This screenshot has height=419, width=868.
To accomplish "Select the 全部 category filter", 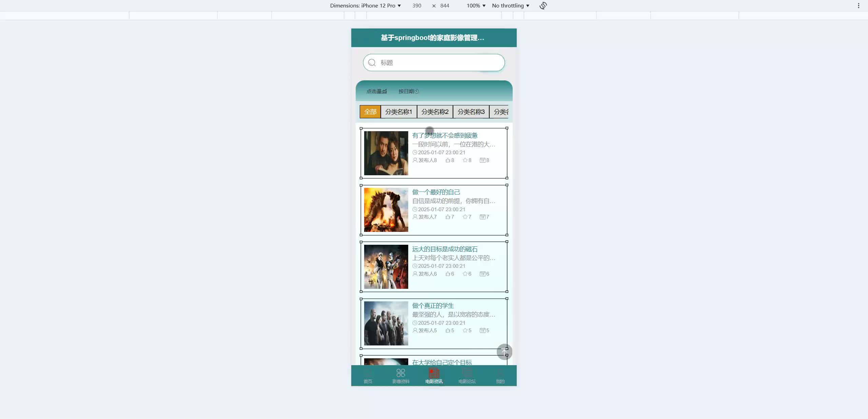I will [x=370, y=112].
